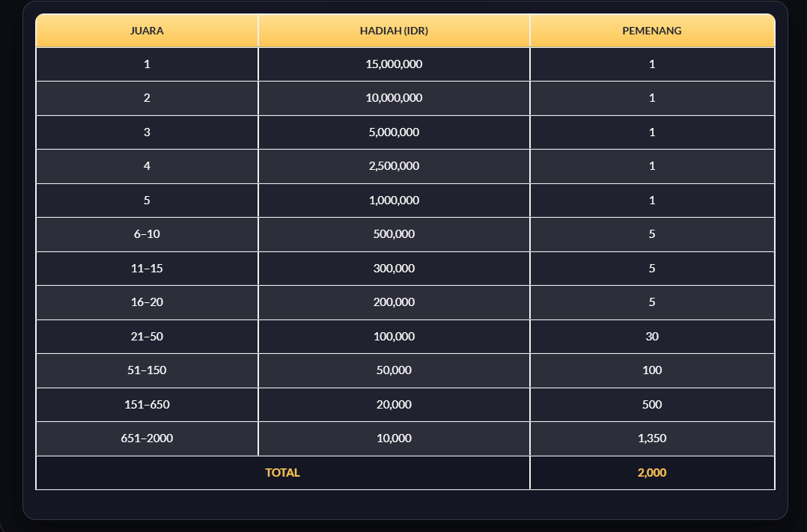
Task: Click the PEMENANG column header
Action: pos(652,31)
